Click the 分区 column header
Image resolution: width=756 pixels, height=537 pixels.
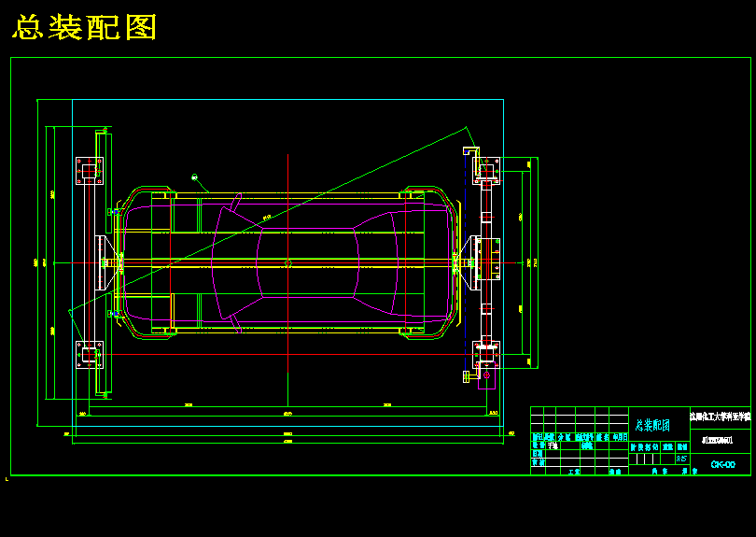tap(564, 437)
